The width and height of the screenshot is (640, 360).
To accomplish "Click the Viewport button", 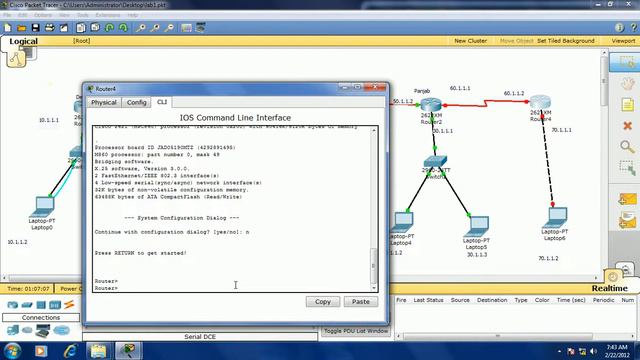I will [x=623, y=41].
